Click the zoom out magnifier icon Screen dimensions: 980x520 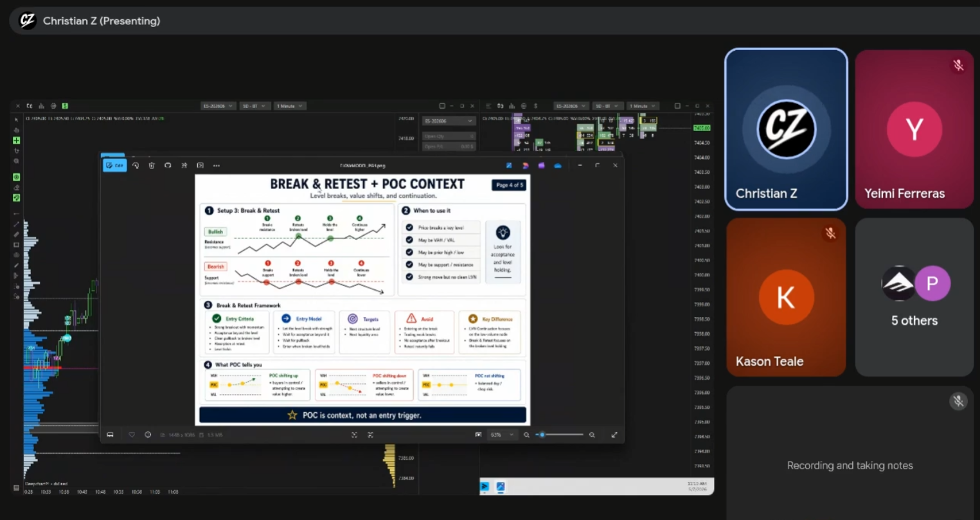(x=526, y=435)
